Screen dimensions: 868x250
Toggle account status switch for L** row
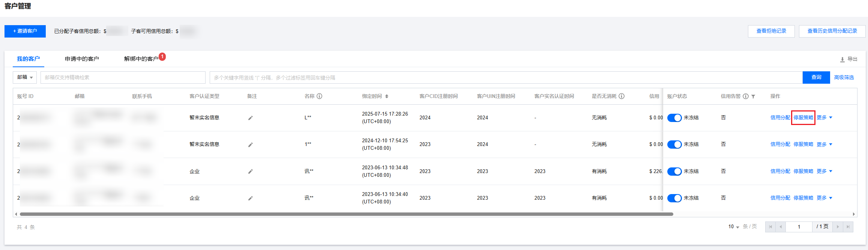tap(674, 118)
